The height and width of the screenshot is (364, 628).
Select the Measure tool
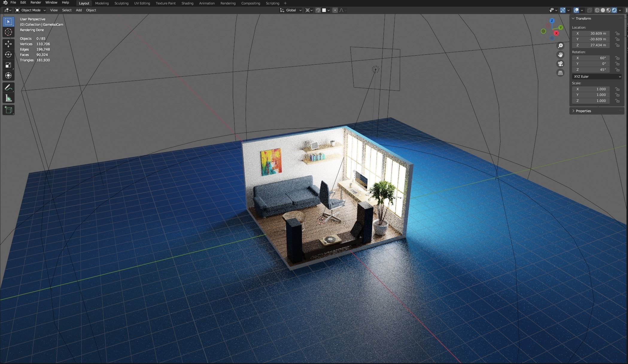coord(8,98)
